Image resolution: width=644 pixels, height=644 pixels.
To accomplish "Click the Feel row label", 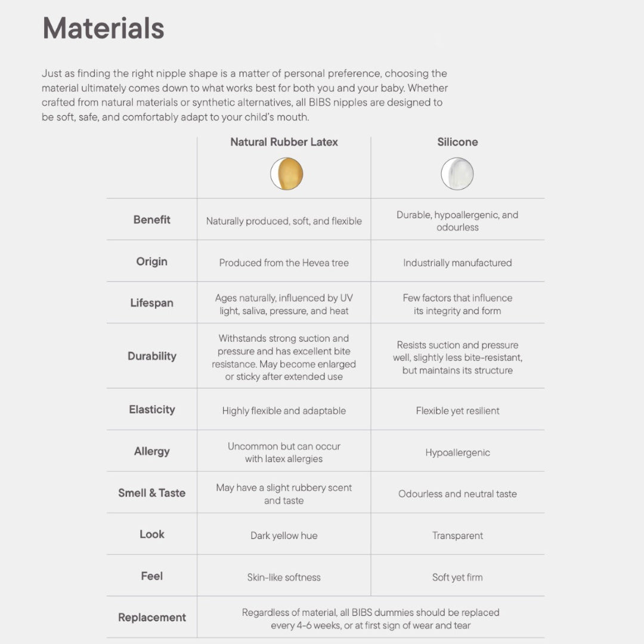I will 152,576.
